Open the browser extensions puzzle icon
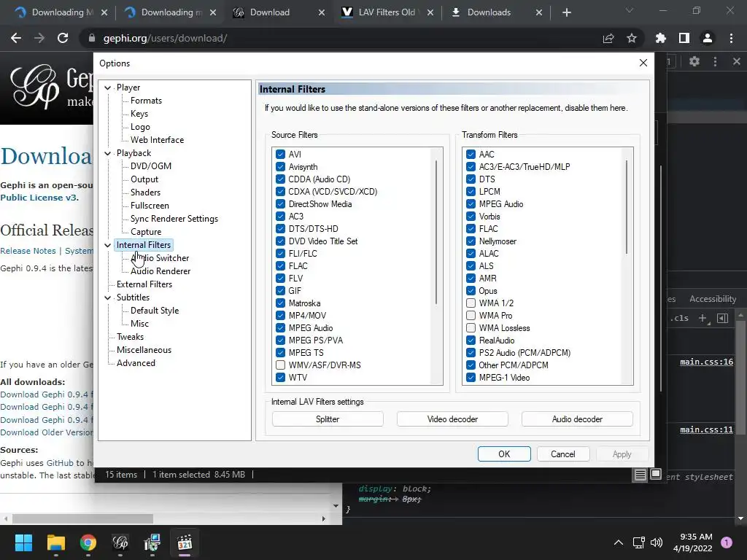 click(661, 38)
